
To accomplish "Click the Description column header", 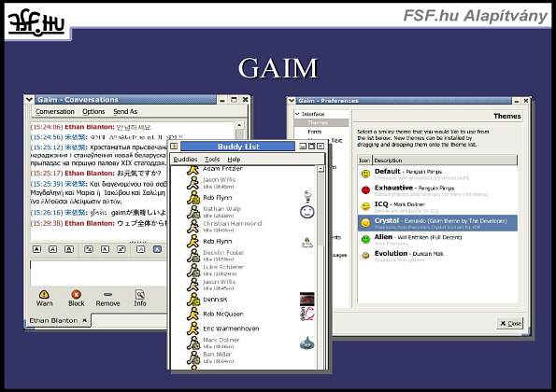I will pos(445,161).
